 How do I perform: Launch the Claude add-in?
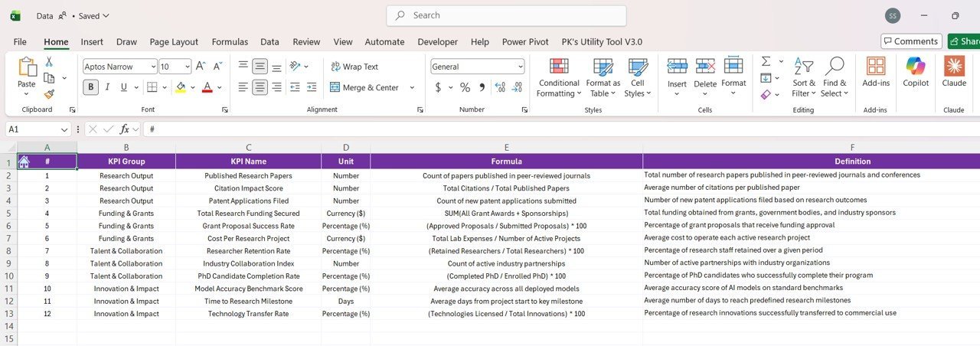pos(954,72)
